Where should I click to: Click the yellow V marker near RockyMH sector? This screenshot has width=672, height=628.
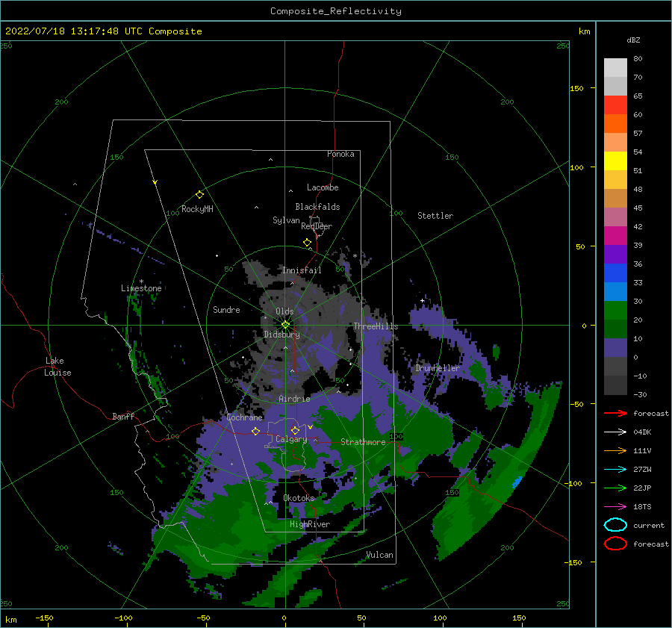[x=155, y=182]
